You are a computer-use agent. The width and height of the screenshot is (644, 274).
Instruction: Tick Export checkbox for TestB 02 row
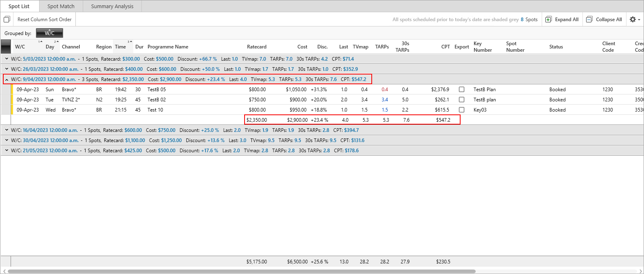[x=461, y=100]
